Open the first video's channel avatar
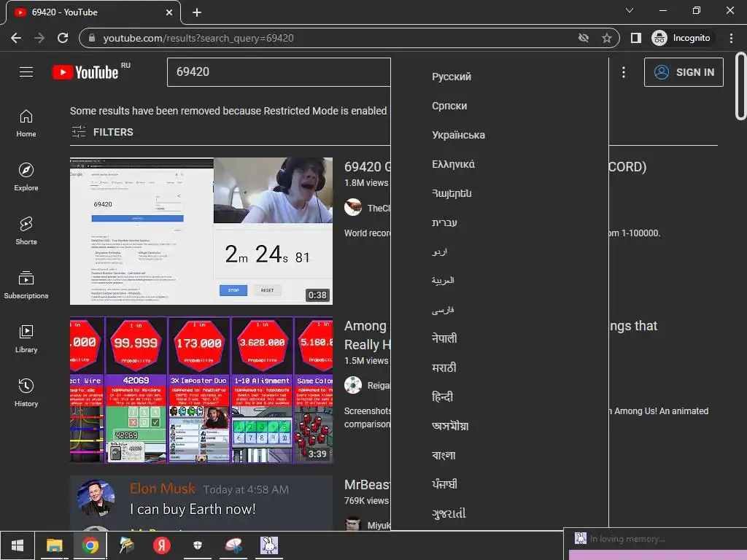Viewport: 747px width, 560px height. pyautogui.click(x=353, y=208)
